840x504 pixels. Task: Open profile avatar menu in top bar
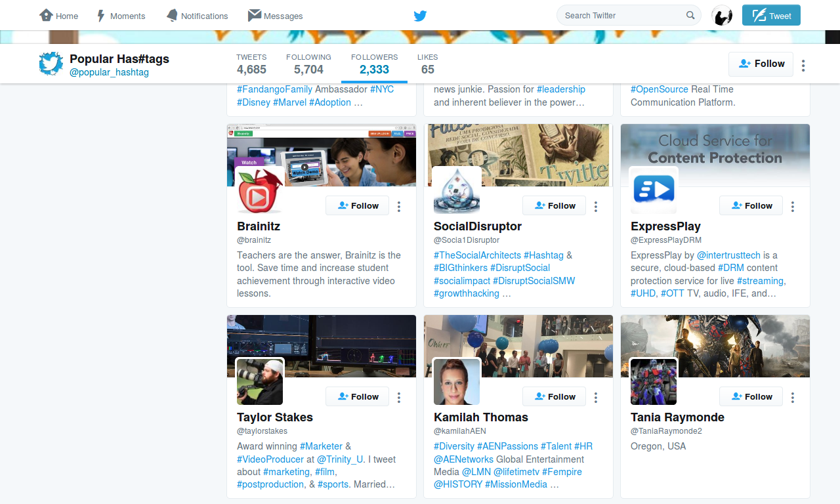[x=722, y=16]
